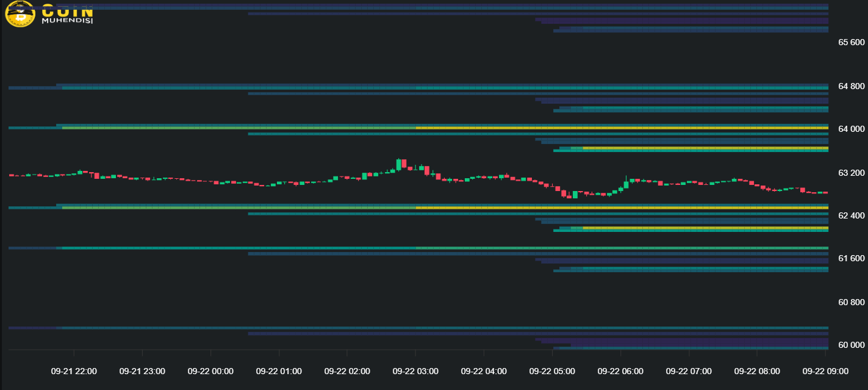Viewport: 868px width, 390px height.
Task: Click the 09-22 00:00 time label
Action: click(210, 371)
